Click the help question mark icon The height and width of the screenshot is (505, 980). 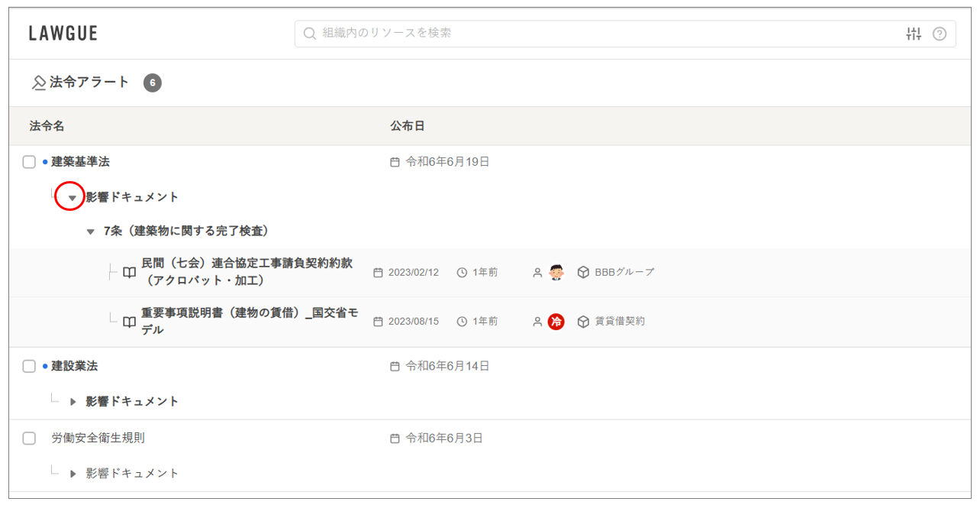940,34
